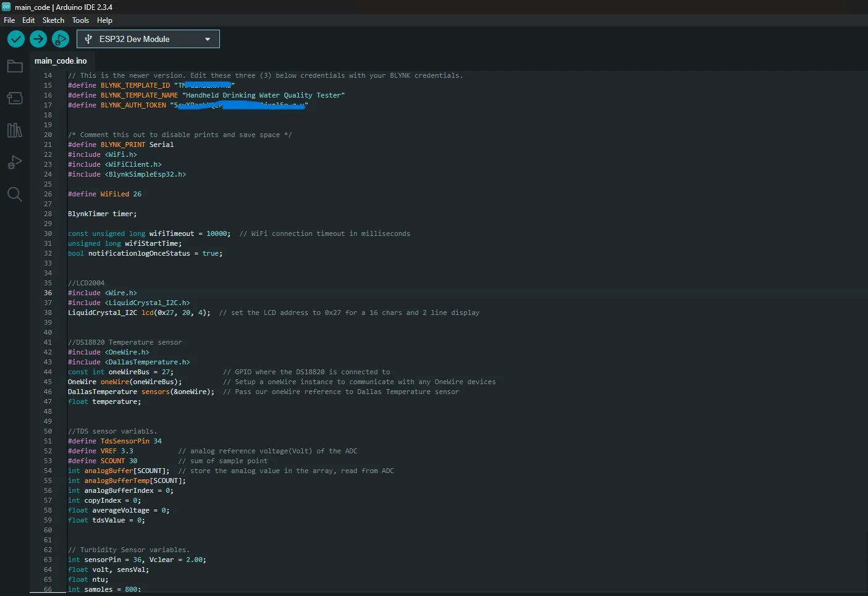The height and width of the screenshot is (596, 868).
Task: Click the '#include <LiquidCrystal_I2C.h>' line
Action: (x=129, y=303)
